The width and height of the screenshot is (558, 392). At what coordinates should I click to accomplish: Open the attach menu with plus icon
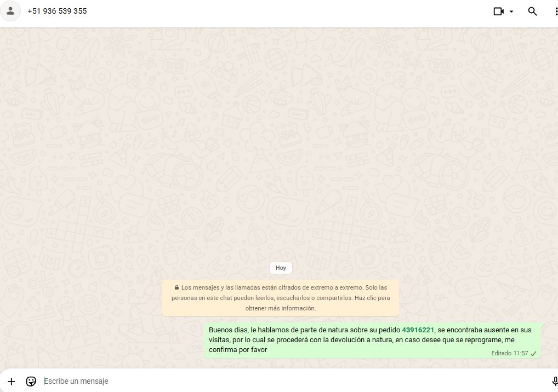point(12,381)
